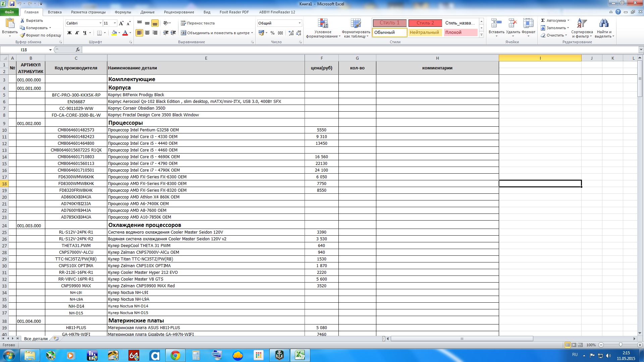Cut selection with the Вырезать scissors

point(32,20)
